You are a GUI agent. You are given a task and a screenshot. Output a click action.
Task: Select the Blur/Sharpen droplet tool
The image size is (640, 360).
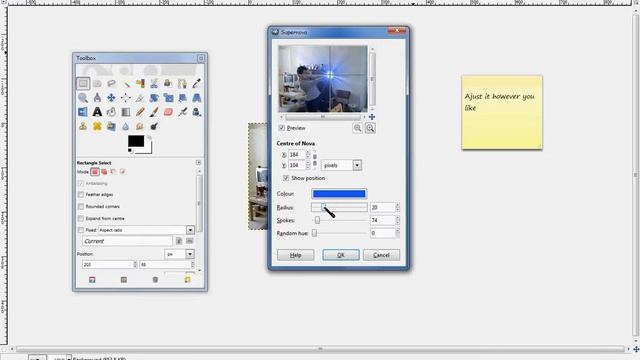coord(126,126)
